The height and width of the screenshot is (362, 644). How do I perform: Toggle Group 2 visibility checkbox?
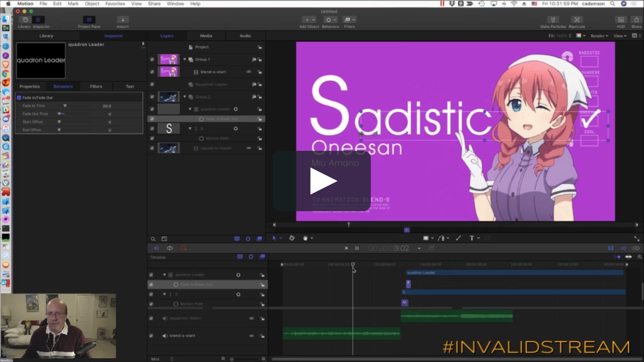point(152,97)
